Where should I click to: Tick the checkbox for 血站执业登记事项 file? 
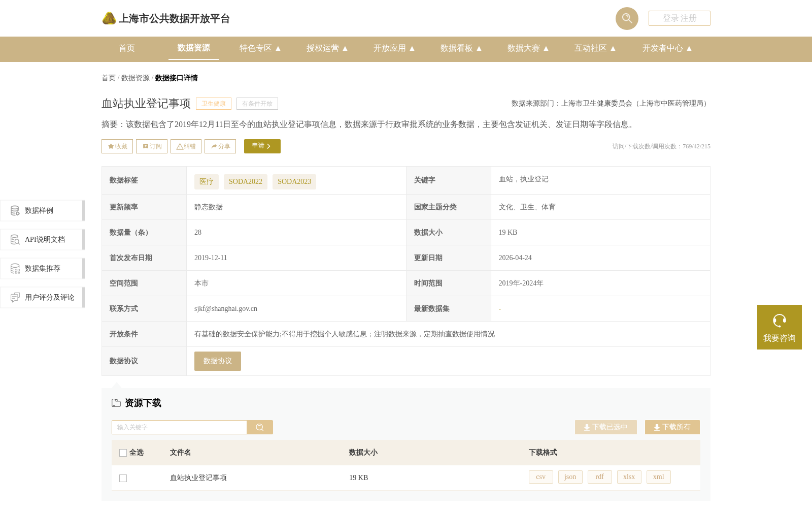tap(123, 478)
